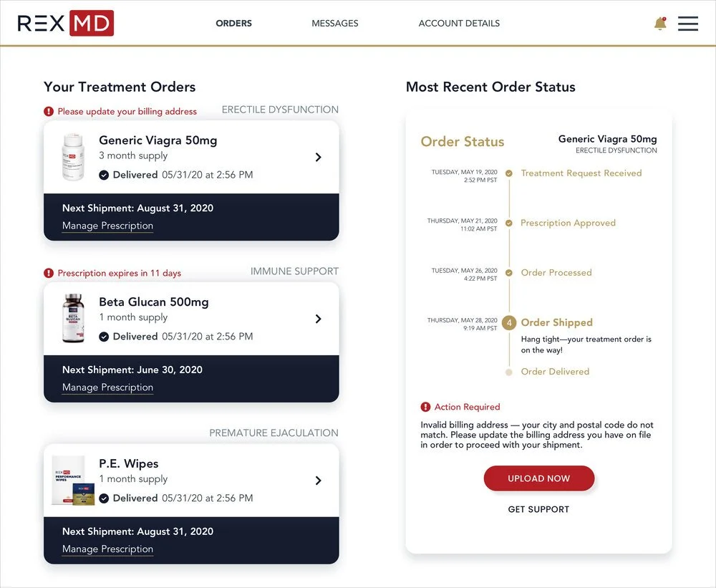The width and height of the screenshot is (716, 588).
Task: Click the Upload Now button
Action: pos(539,478)
